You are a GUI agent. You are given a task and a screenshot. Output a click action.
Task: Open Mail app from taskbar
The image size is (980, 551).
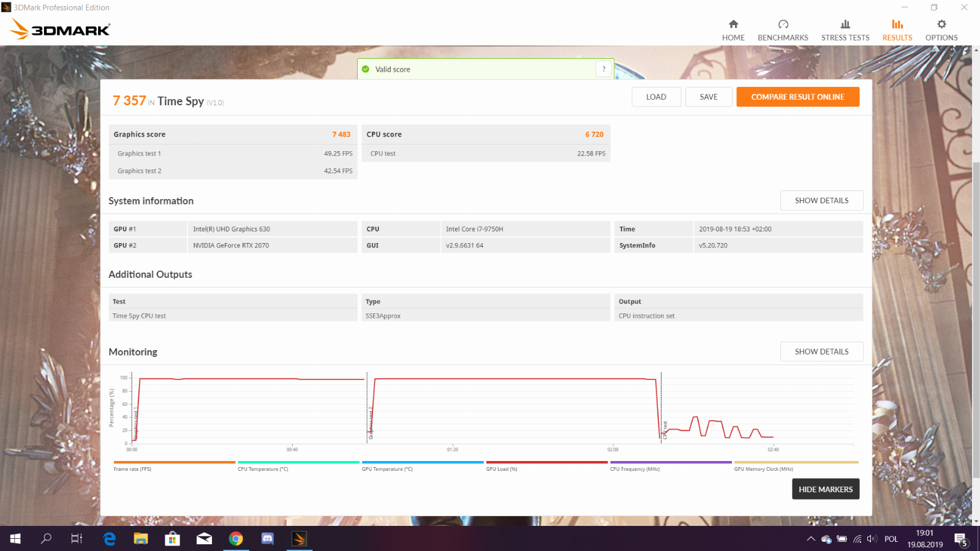tap(204, 539)
